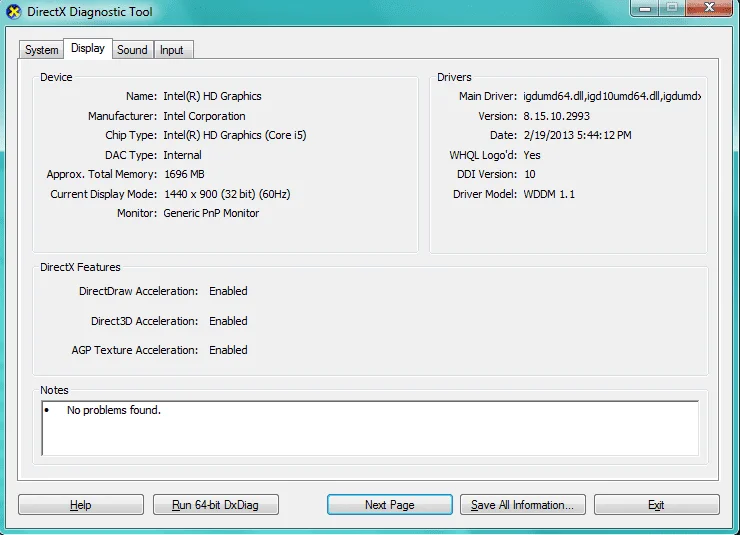Viewport: 740px width, 535px height.
Task: Click the 'Drivers' group label
Action: (x=454, y=77)
